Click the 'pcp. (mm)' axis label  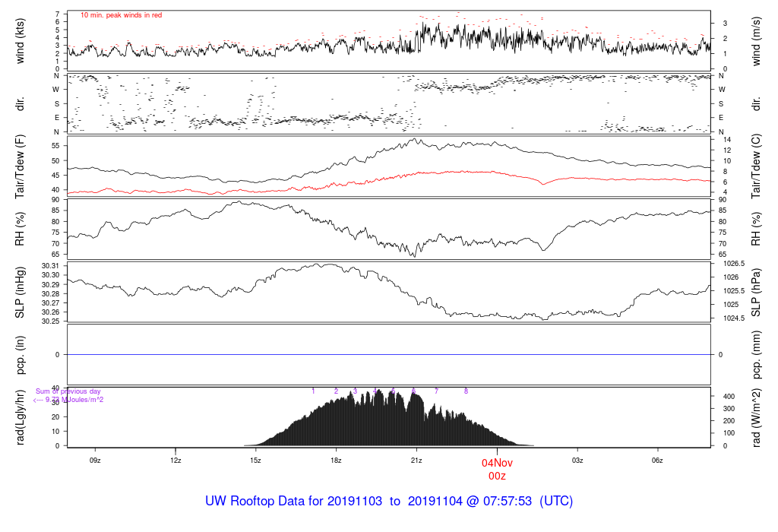(756, 355)
